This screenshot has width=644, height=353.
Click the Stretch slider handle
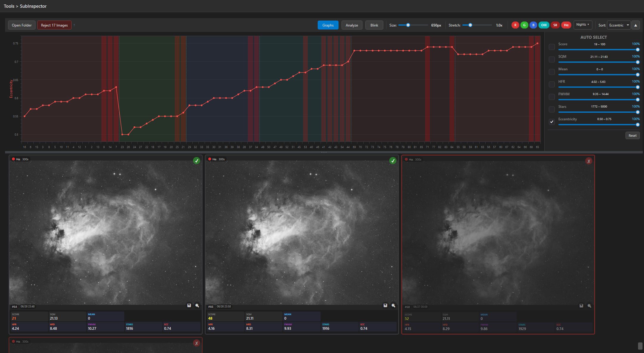pyautogui.click(x=470, y=25)
